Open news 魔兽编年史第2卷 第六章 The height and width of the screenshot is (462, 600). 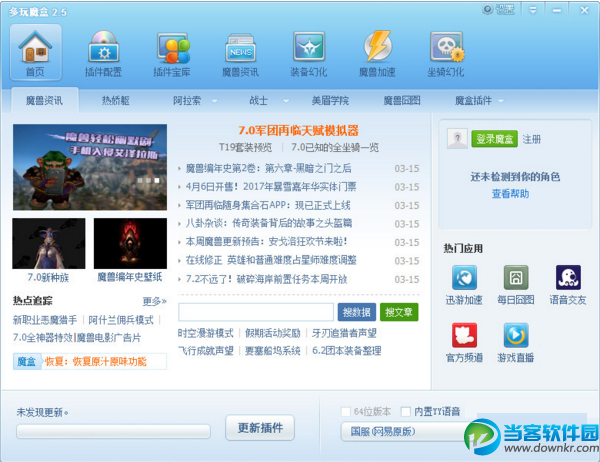(269, 168)
